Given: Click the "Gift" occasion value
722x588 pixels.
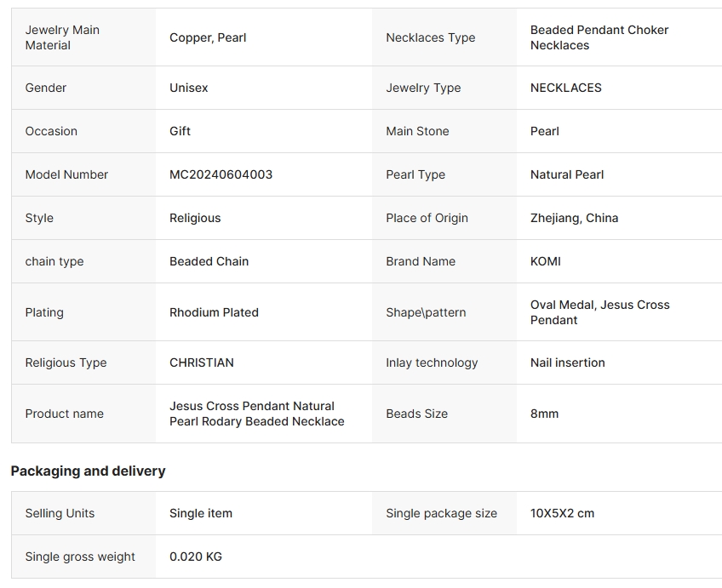Looking at the screenshot, I should (x=180, y=131).
